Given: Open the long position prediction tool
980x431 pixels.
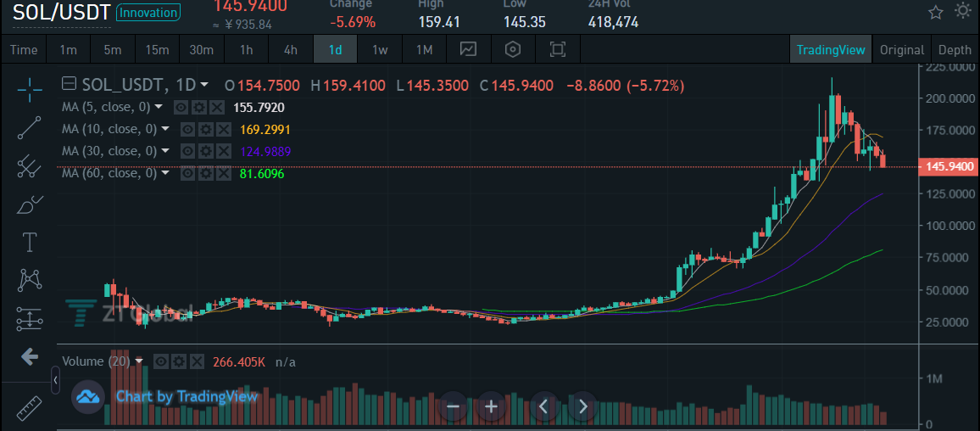Looking at the screenshot, I should click(x=30, y=318).
